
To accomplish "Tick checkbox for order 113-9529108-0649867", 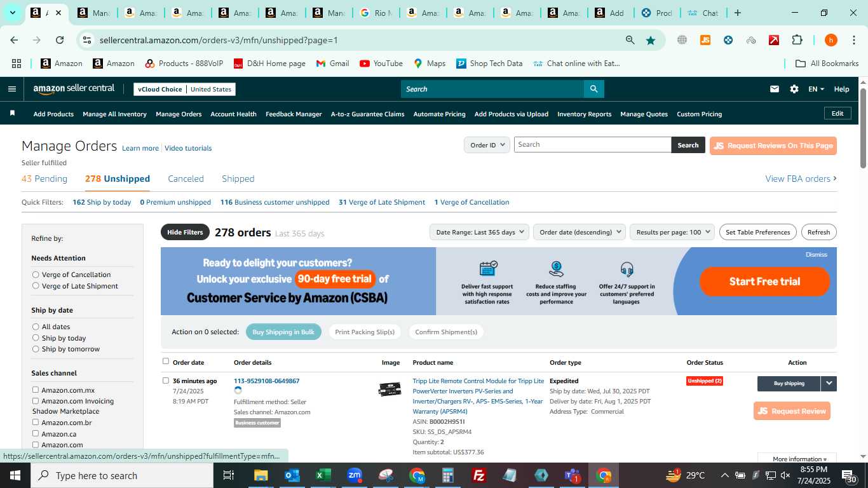I will pos(166,381).
